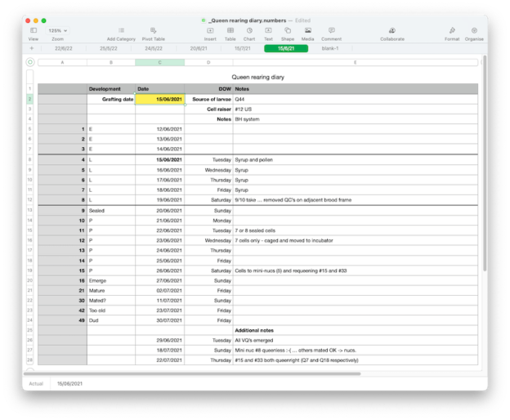Open the View dropdown menu
Viewport: 510px width, 420px height.
pos(34,31)
